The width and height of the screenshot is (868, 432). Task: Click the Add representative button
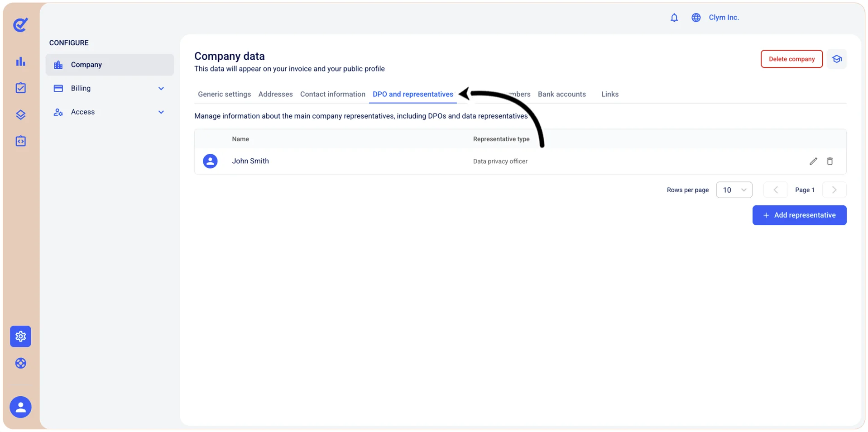[799, 215]
